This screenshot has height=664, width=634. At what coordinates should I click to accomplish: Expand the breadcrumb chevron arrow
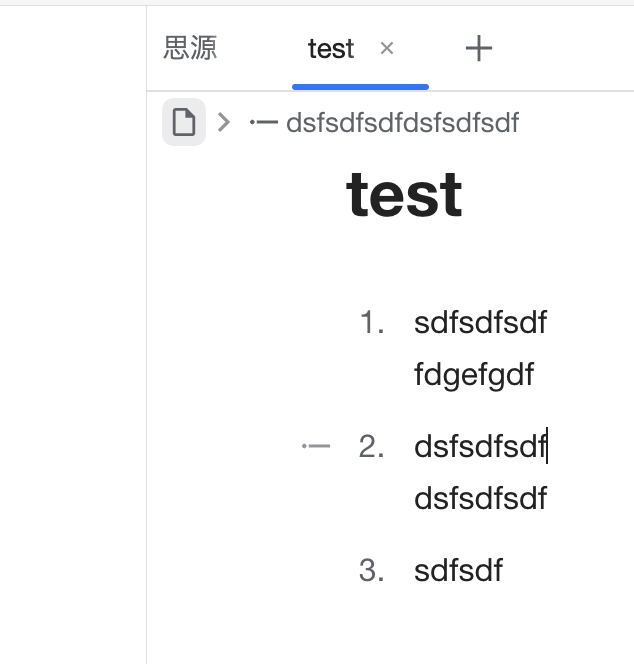click(x=224, y=123)
